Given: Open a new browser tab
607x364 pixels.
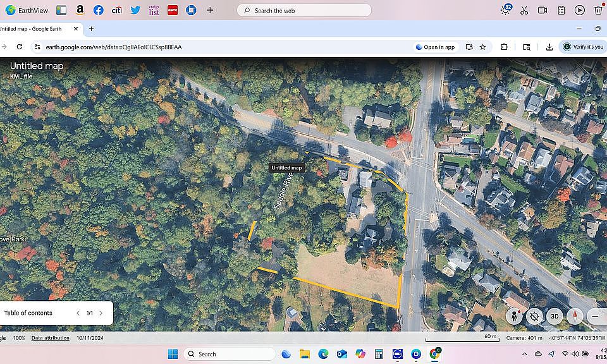Looking at the screenshot, I should coord(91,28).
